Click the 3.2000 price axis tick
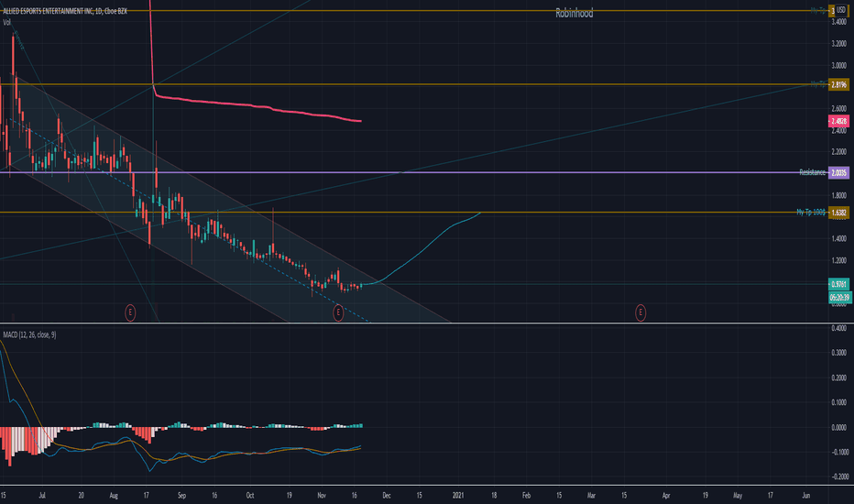This screenshot has height=504, width=854. [x=839, y=44]
